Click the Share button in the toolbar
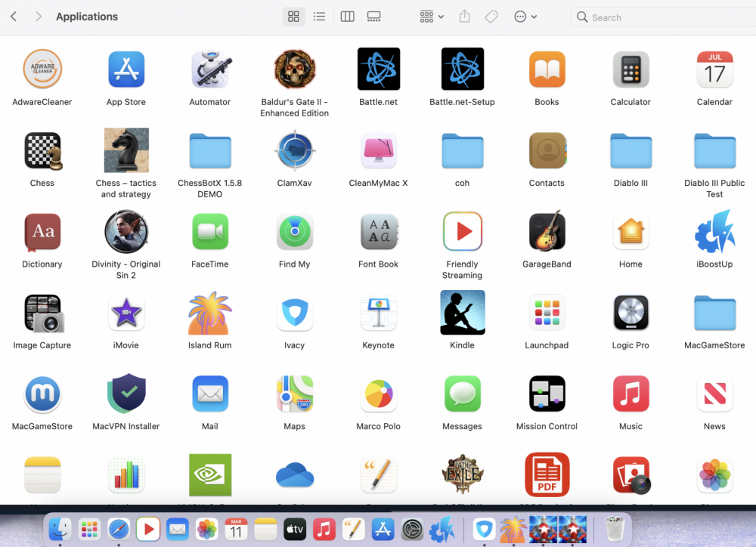Screen dimensions: 756x547 click(465, 16)
